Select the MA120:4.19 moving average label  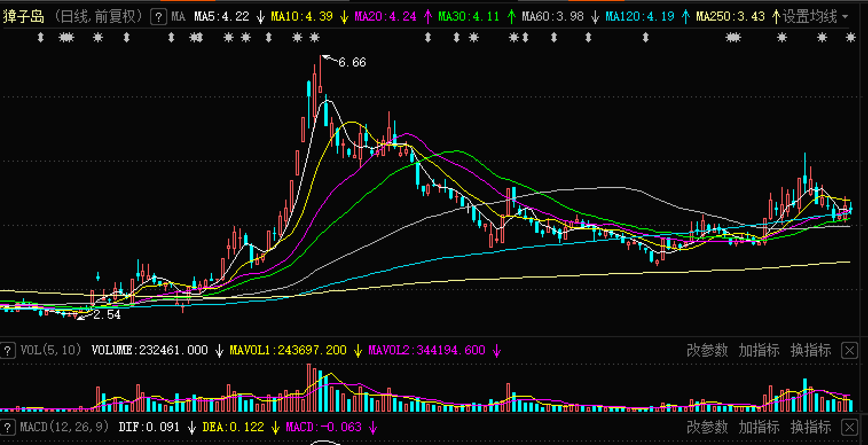pos(640,17)
